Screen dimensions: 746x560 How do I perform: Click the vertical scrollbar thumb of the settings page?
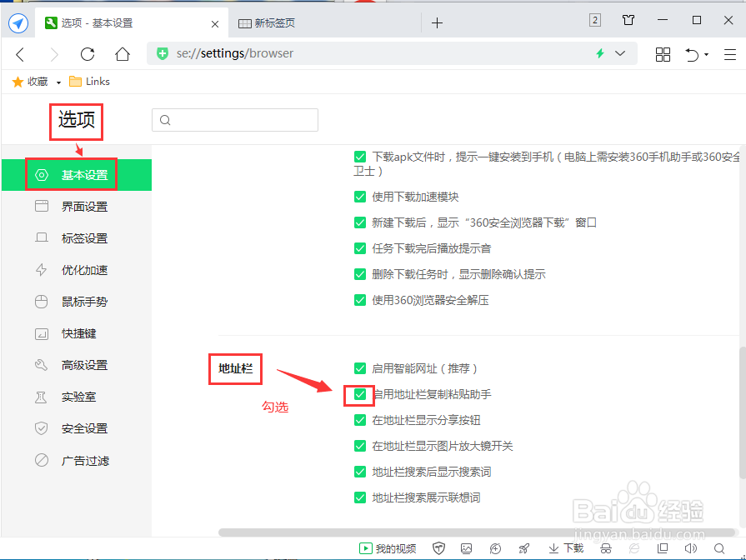click(742, 412)
